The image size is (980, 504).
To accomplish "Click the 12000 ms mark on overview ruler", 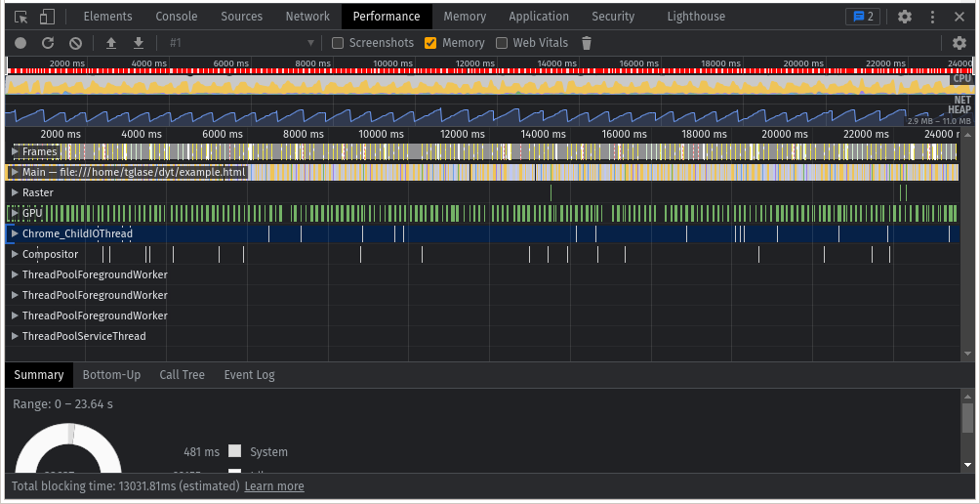I will pyautogui.click(x=477, y=63).
